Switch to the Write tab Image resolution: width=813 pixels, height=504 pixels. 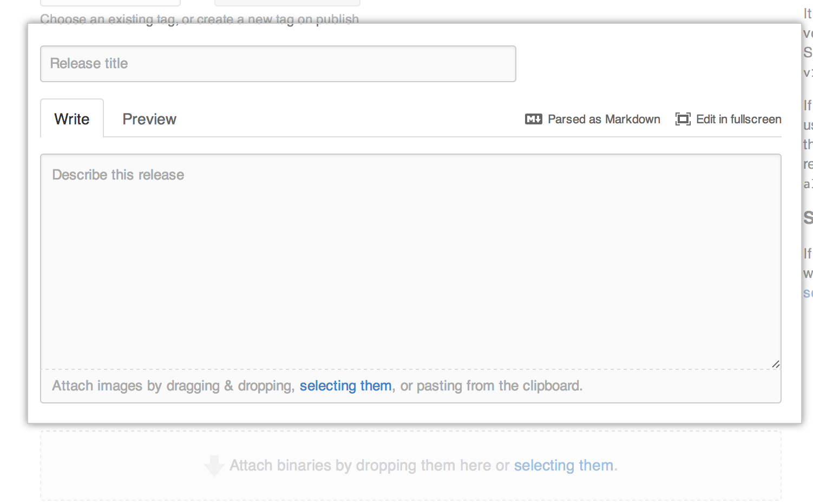click(72, 119)
